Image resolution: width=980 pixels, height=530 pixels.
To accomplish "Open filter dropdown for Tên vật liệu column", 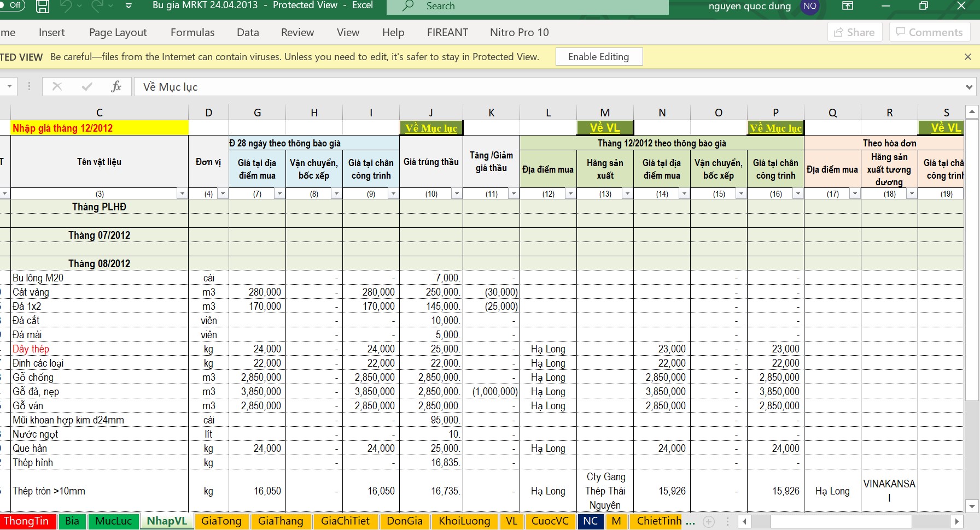I will 182,194.
